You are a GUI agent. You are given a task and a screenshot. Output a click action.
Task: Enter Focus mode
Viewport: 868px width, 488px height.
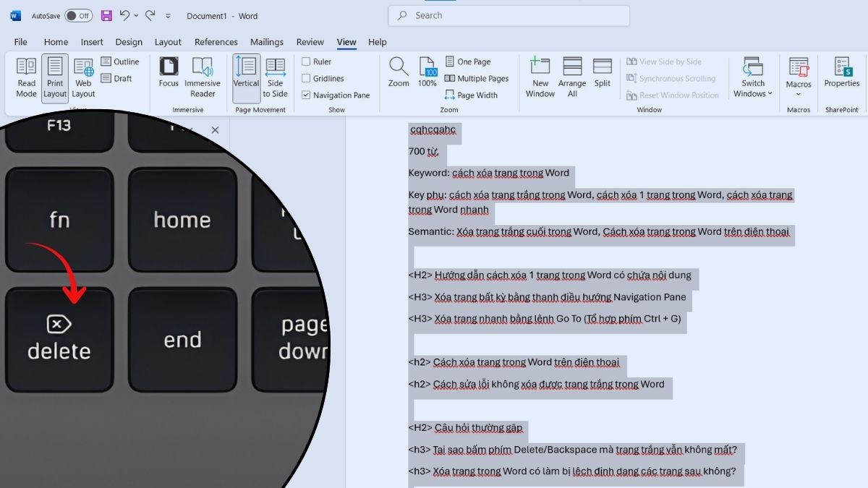169,72
